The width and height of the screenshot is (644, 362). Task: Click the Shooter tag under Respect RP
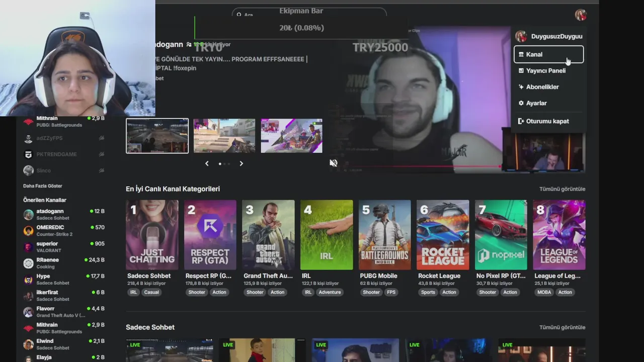197,292
